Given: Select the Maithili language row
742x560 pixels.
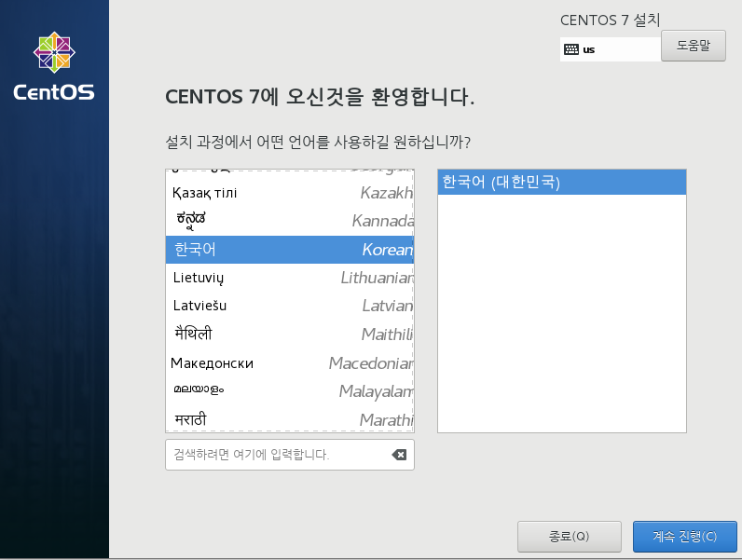Looking at the screenshot, I should (x=290, y=335).
